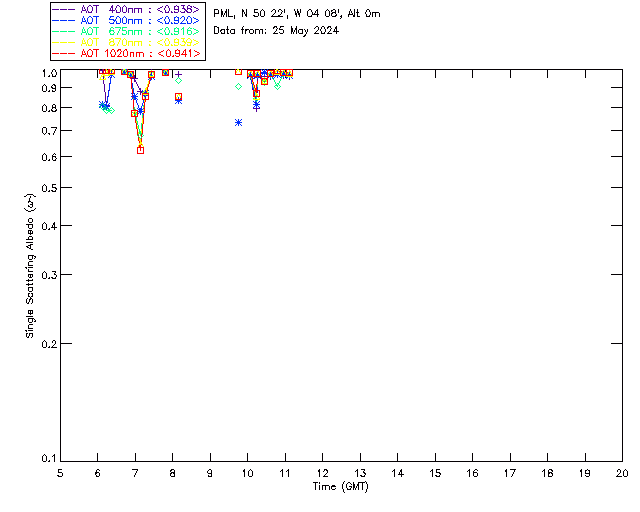640x512 pixels.
Task: Click the AOT 870nm legend entry
Action: click(128, 42)
